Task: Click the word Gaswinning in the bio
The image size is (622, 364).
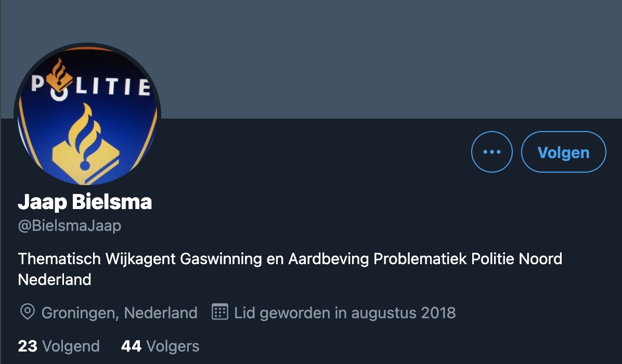Action: (x=221, y=259)
